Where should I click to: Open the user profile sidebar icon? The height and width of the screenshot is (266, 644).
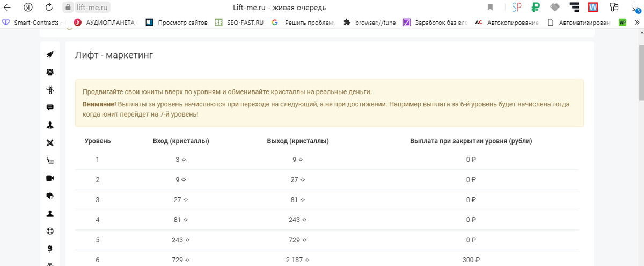(x=50, y=213)
